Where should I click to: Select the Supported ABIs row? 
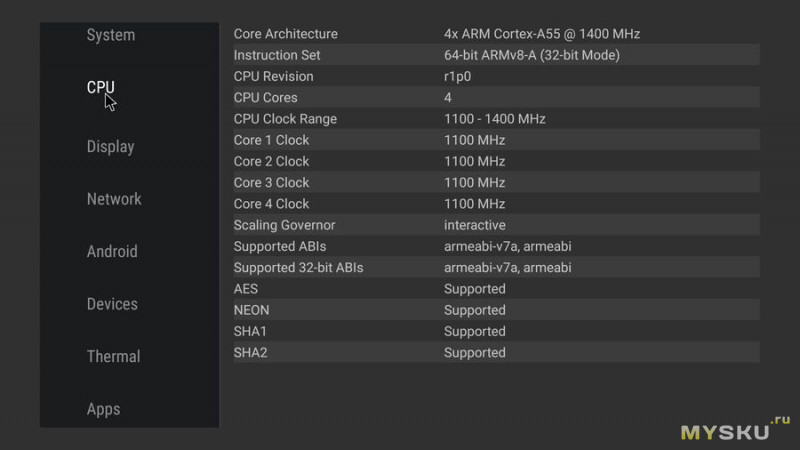[x=496, y=246]
